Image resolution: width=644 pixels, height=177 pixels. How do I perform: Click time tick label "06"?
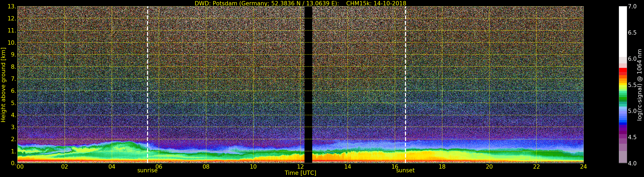pos(159,167)
